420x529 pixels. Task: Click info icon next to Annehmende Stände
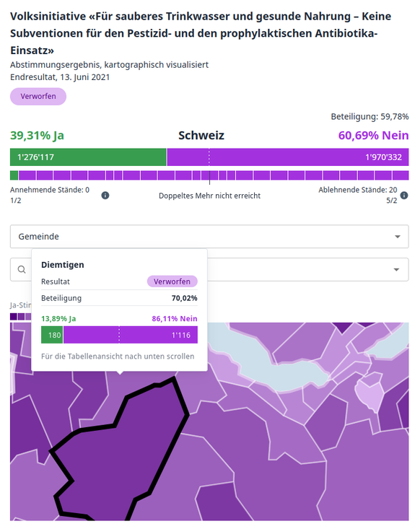(105, 196)
